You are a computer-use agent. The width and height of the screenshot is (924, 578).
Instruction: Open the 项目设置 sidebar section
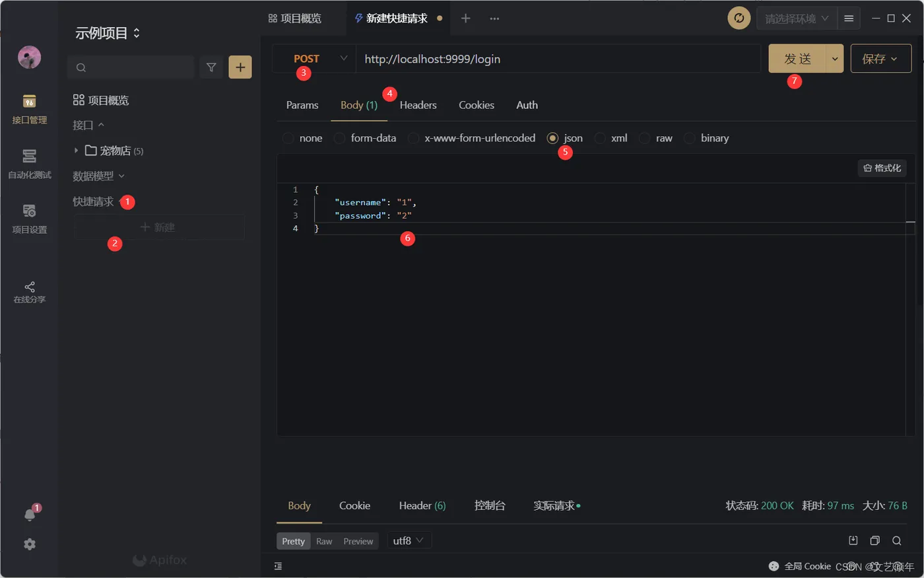[29, 219]
